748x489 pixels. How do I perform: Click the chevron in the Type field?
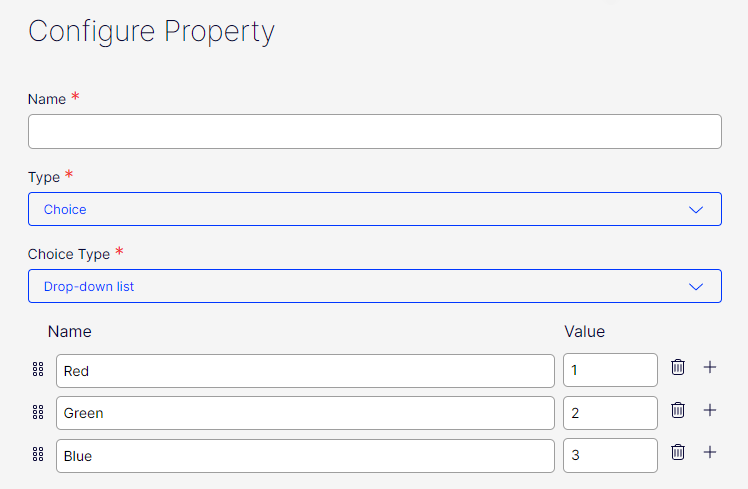pyautogui.click(x=697, y=209)
